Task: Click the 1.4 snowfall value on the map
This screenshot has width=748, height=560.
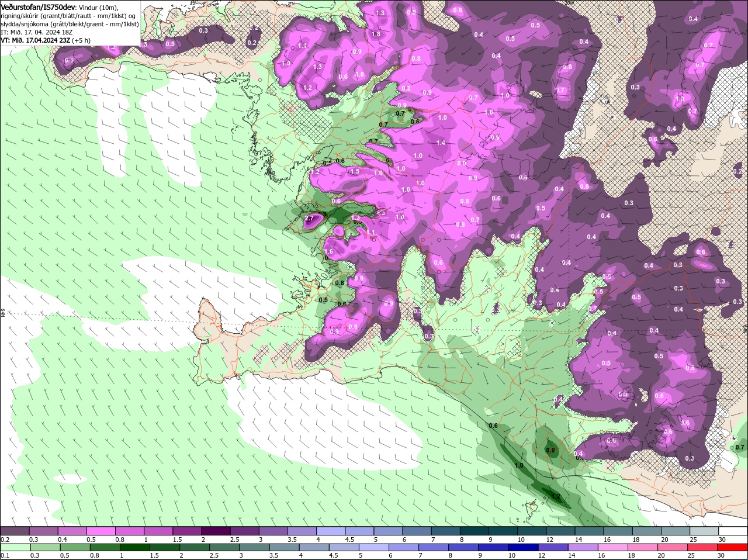Action: (x=441, y=143)
